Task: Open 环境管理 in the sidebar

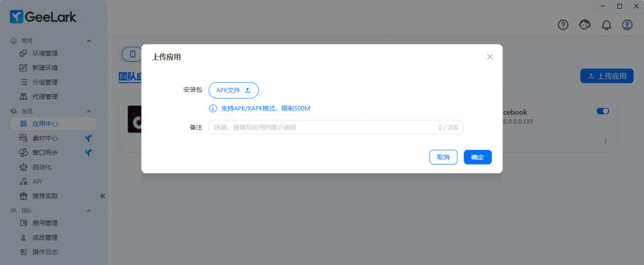Action: click(x=45, y=53)
